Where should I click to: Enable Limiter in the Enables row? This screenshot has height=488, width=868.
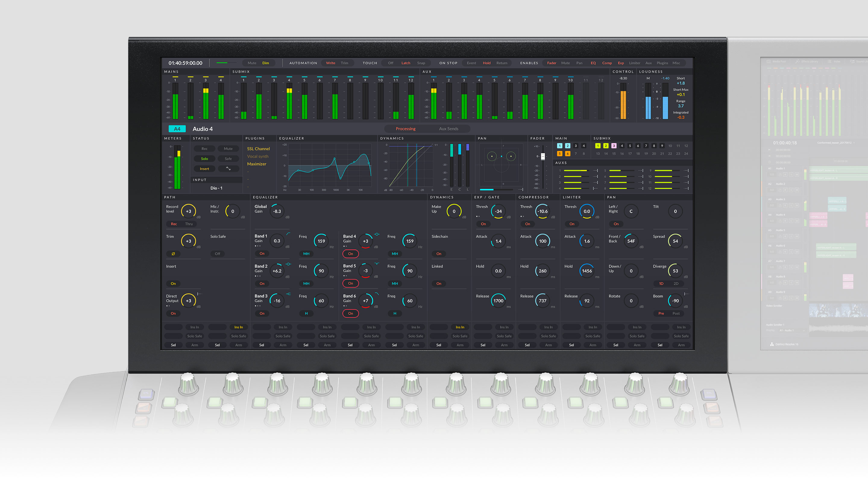point(634,63)
